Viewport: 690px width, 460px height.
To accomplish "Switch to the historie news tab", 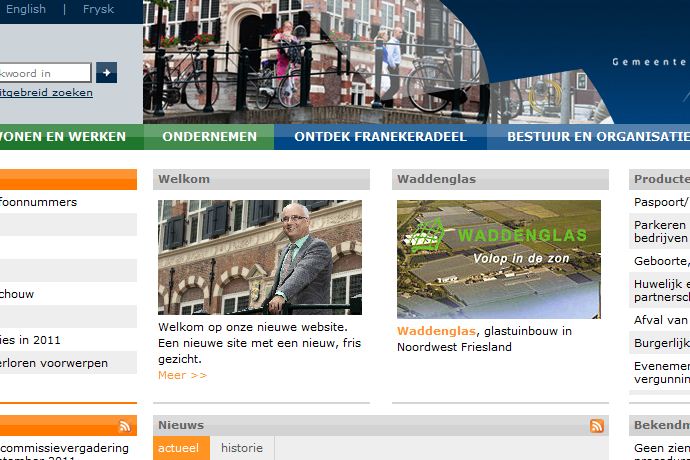I will [x=242, y=448].
